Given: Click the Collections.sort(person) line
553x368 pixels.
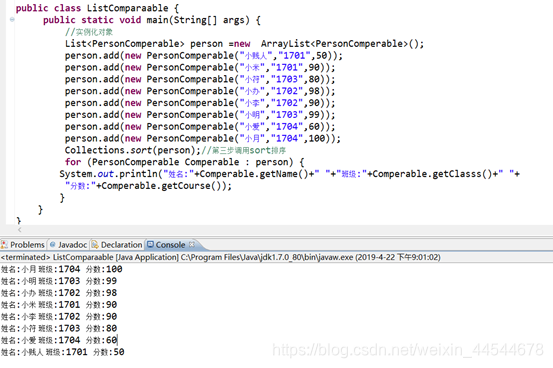Looking at the screenshot, I should [x=175, y=150].
